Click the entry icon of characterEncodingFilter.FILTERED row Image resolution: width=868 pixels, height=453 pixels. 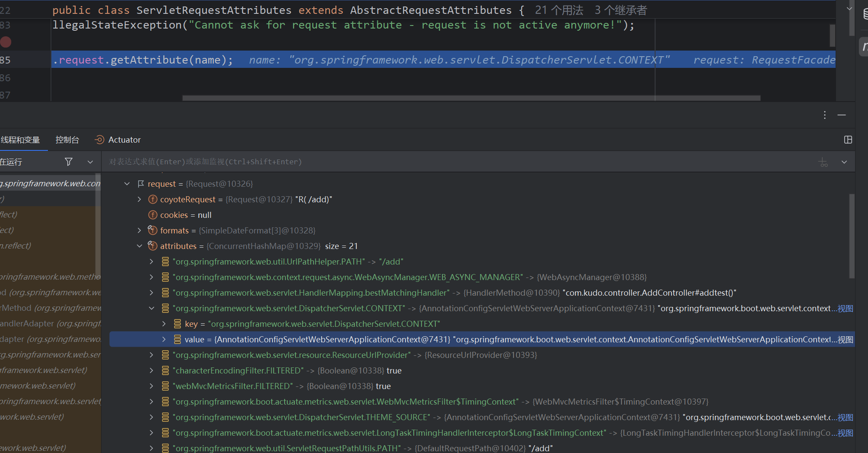point(165,370)
